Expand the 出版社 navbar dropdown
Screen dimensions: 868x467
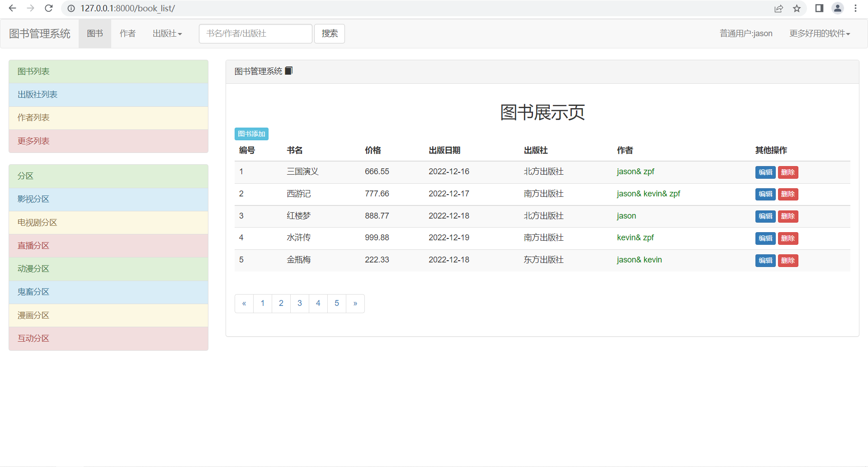coord(167,33)
